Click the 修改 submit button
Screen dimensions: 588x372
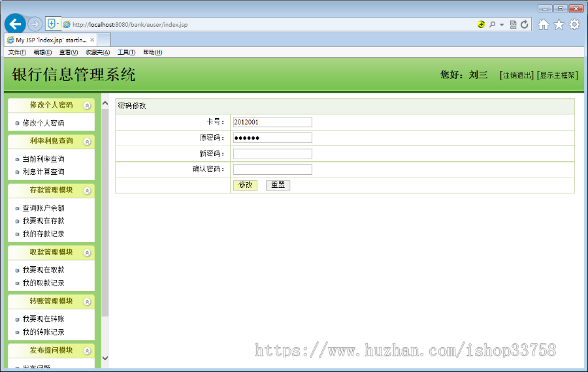245,185
